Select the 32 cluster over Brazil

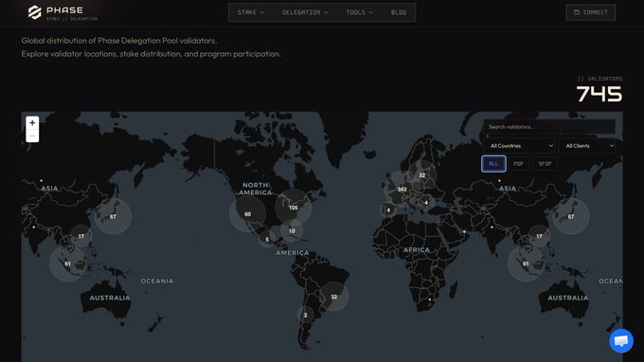pos(334,297)
